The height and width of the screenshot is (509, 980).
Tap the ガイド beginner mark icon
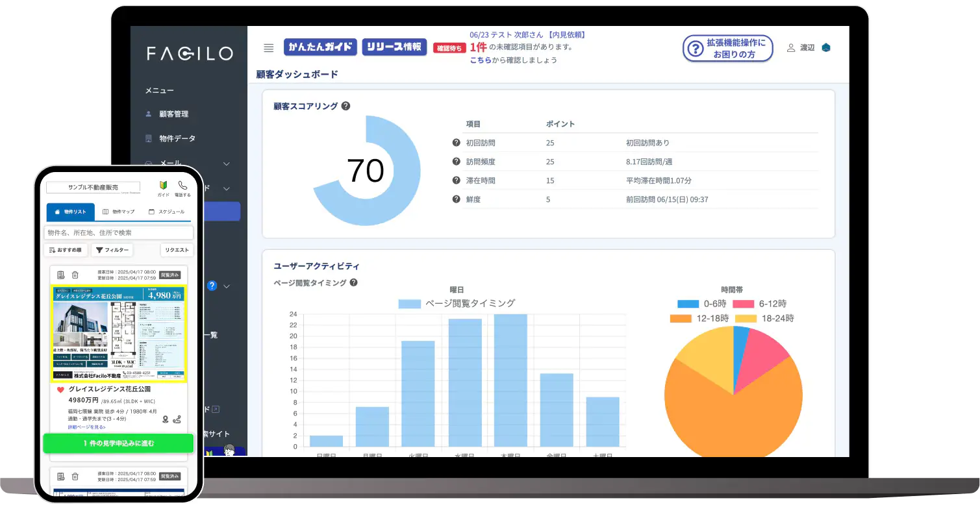(x=163, y=186)
